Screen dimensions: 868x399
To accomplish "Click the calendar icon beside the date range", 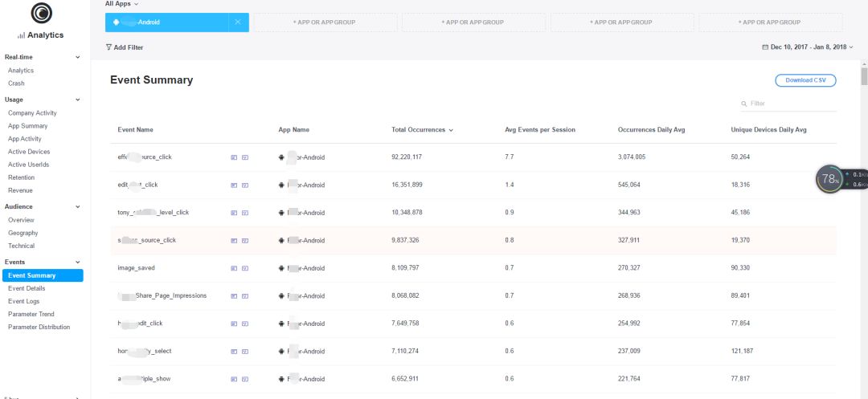I will click(765, 47).
